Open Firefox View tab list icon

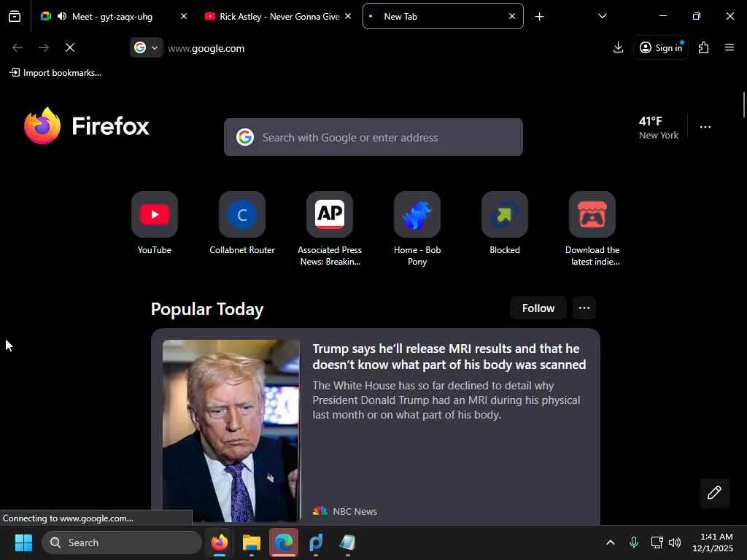coord(15,17)
